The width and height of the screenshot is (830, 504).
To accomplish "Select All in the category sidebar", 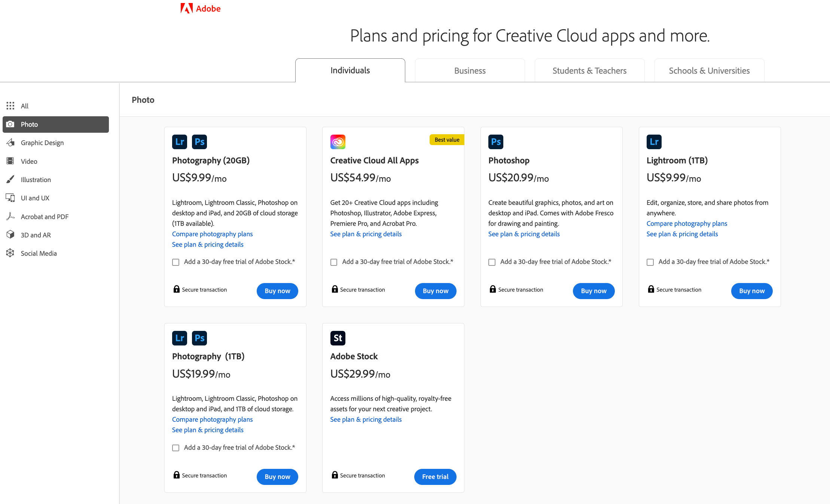I will click(x=56, y=106).
